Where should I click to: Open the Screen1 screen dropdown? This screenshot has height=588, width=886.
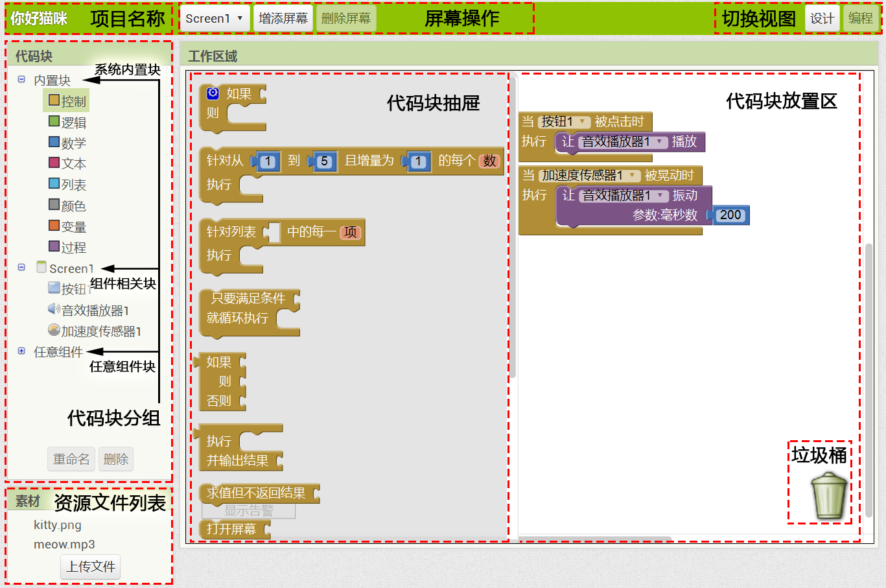pos(214,19)
